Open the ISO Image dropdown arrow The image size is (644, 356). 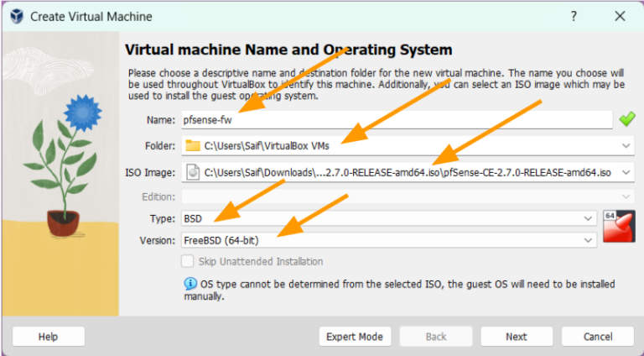(626, 173)
